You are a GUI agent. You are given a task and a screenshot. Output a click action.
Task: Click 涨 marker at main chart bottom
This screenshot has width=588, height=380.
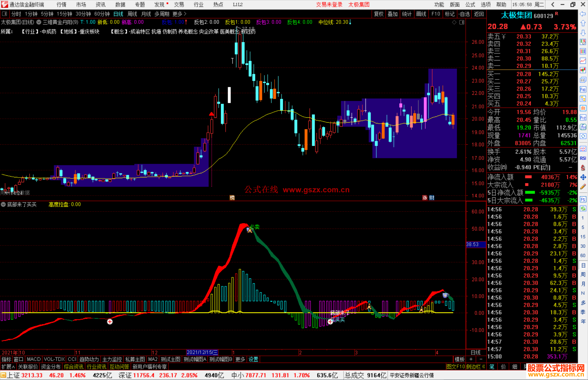pyautogui.click(x=425, y=198)
